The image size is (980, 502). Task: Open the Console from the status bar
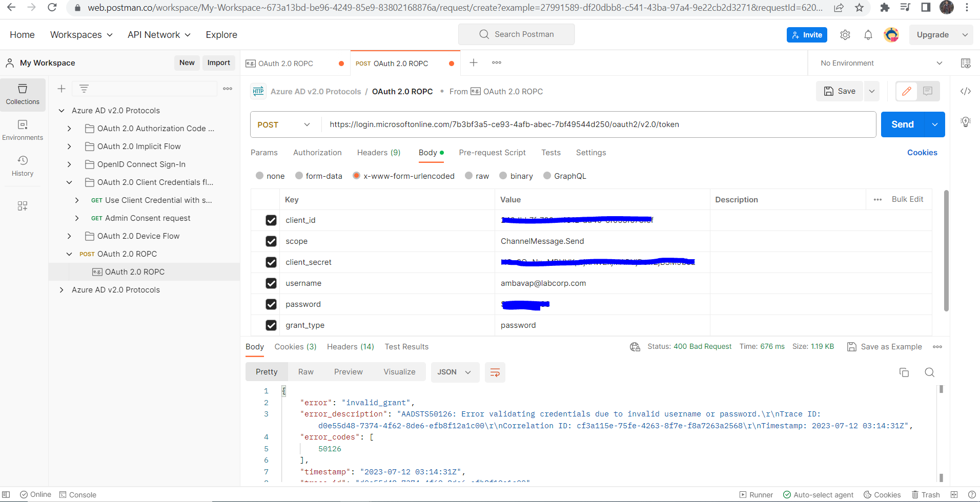(x=77, y=494)
